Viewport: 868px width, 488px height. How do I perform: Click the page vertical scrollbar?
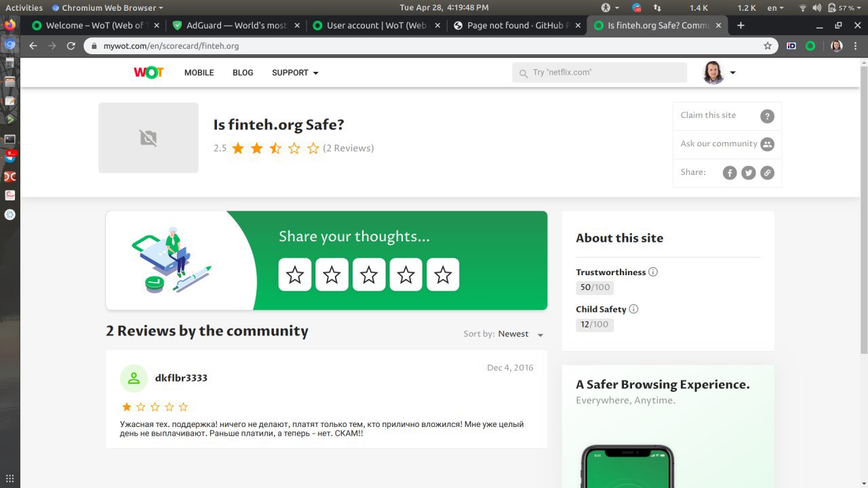(864, 210)
